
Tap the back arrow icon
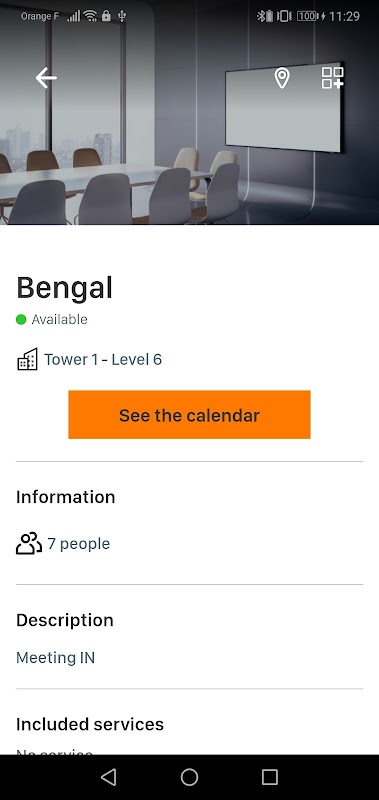click(46, 78)
